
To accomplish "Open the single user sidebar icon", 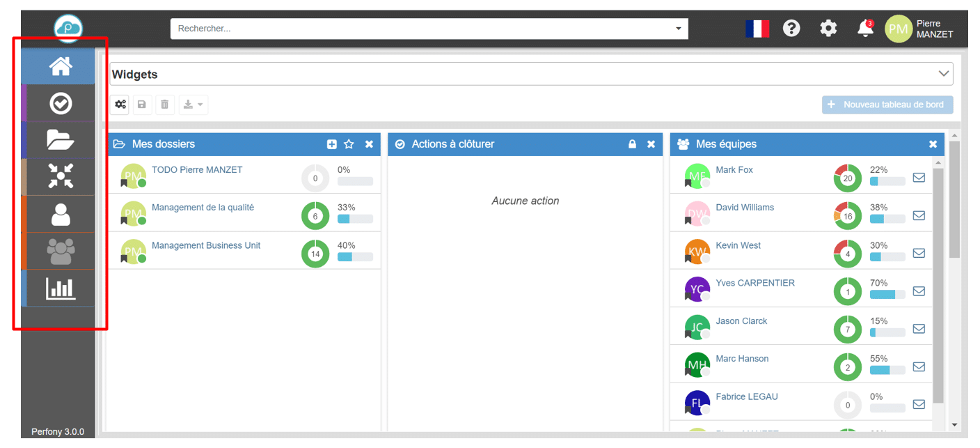I will [x=61, y=214].
